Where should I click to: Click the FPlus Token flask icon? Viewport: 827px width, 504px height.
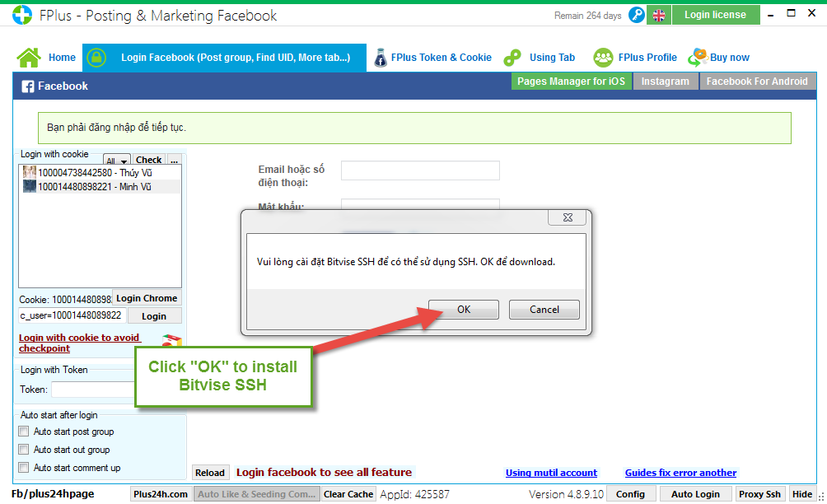click(x=381, y=58)
